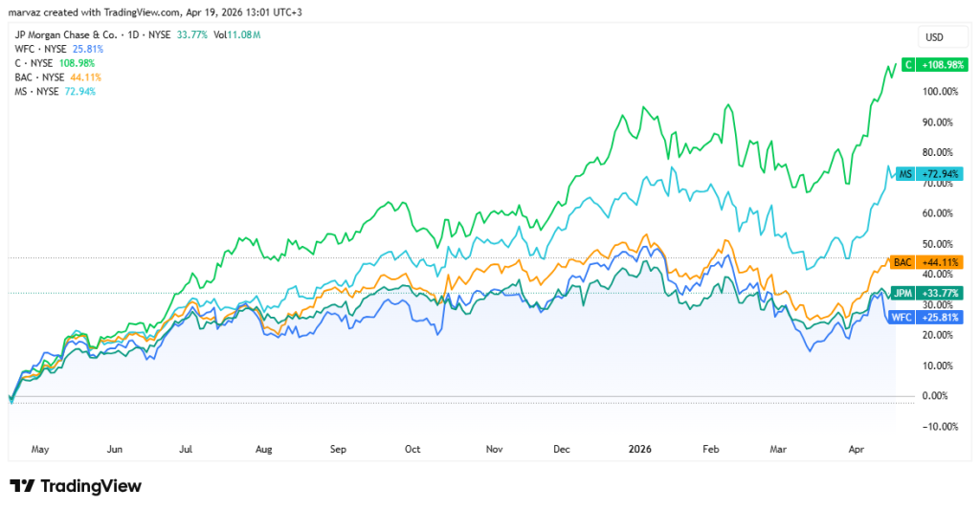Viewport: 980px width, 511px height.
Task: Click the TradingView logo
Action: click(76, 486)
